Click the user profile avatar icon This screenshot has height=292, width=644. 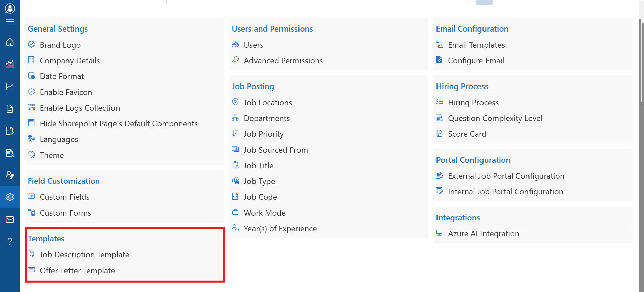[10, 8]
